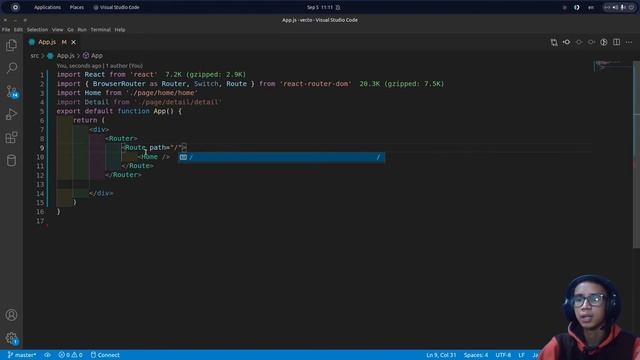Click the activities logo icon in top panel
The image size is (640, 360).
point(15,7)
